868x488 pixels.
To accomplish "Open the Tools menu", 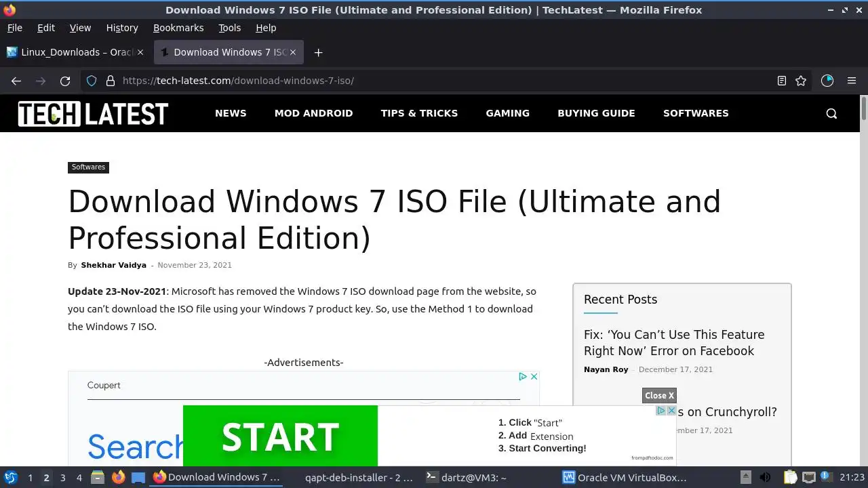I will pyautogui.click(x=230, y=28).
